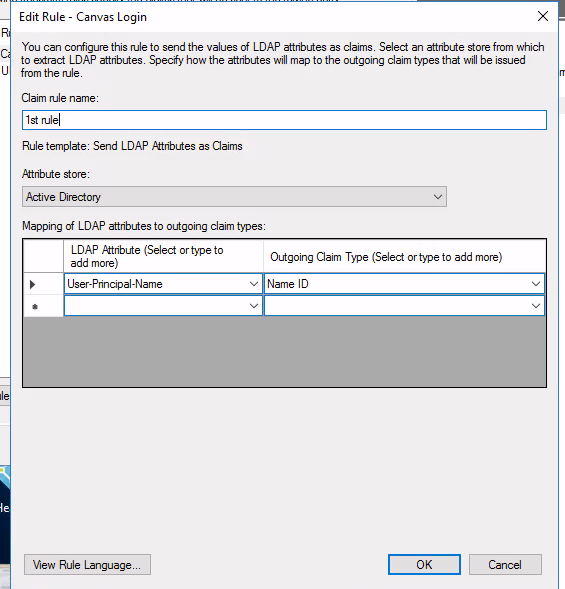565x589 pixels.
Task: Click the 'Attribute store:' label
Action: tap(56, 174)
